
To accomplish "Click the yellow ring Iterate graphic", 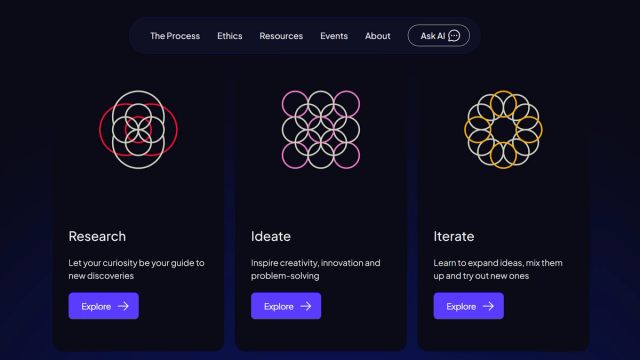I will tap(503, 129).
